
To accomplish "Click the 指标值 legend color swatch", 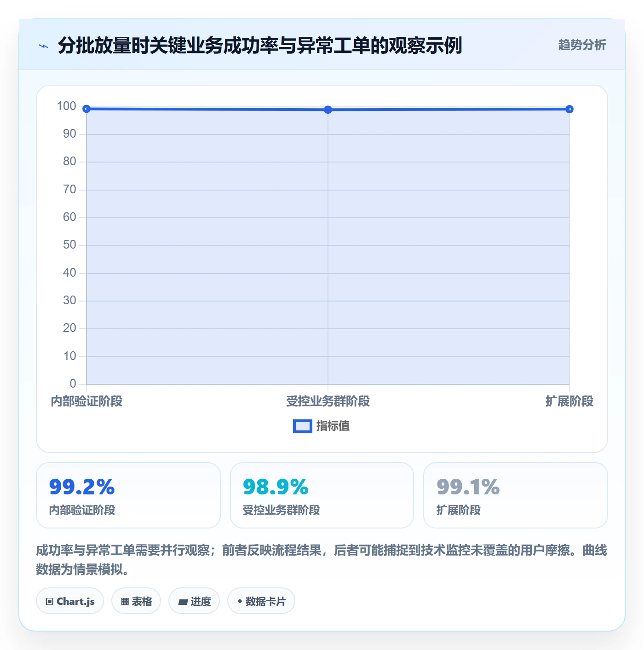I will [303, 426].
